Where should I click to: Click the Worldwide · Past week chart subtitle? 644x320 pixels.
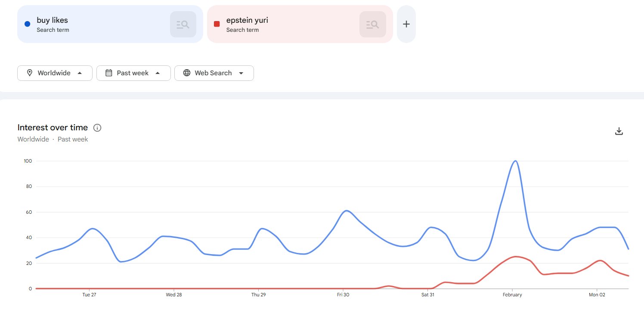[53, 139]
